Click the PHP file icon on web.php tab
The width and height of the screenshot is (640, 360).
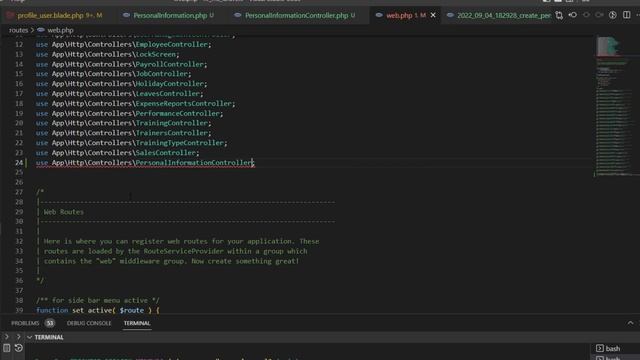pyautogui.click(x=379, y=16)
